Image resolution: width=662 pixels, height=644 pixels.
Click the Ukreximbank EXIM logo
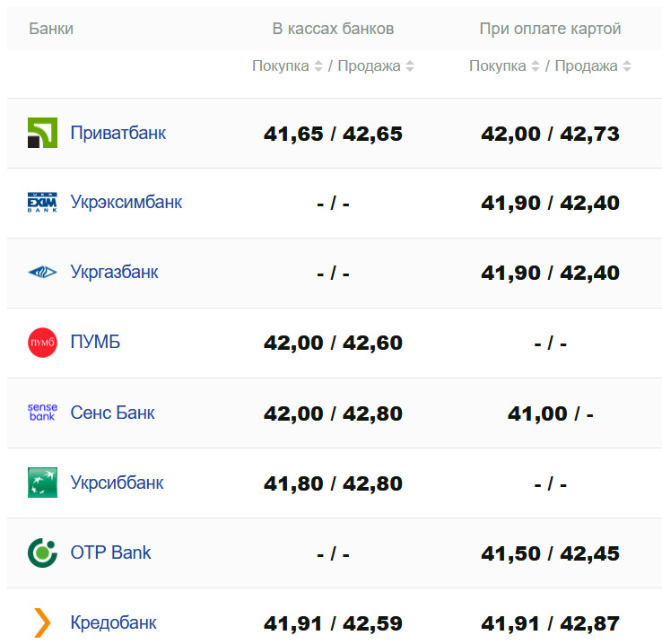pos(42,203)
